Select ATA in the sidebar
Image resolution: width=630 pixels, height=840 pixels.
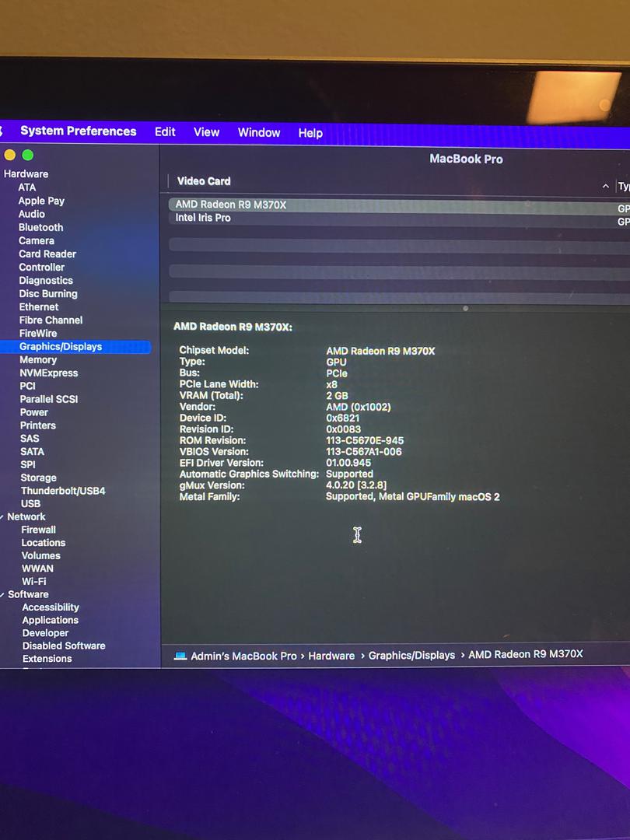26,187
